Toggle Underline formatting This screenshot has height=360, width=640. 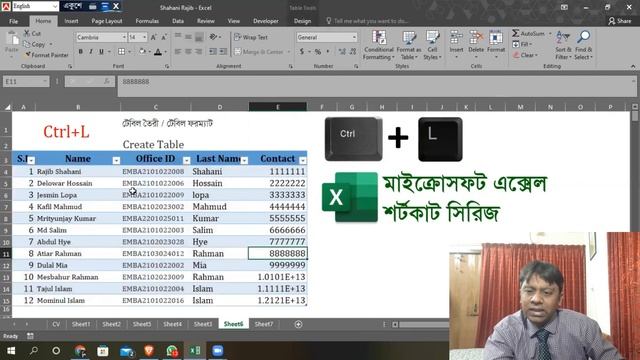101,51
